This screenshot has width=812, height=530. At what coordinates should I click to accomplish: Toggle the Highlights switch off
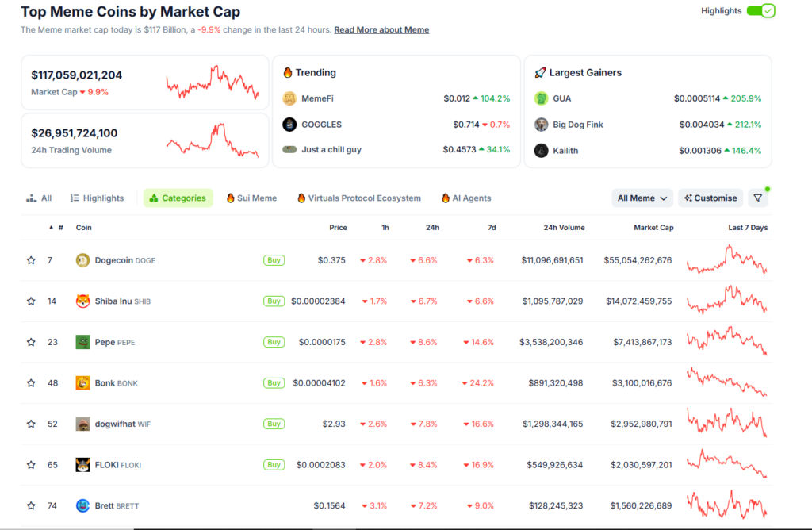(x=760, y=11)
